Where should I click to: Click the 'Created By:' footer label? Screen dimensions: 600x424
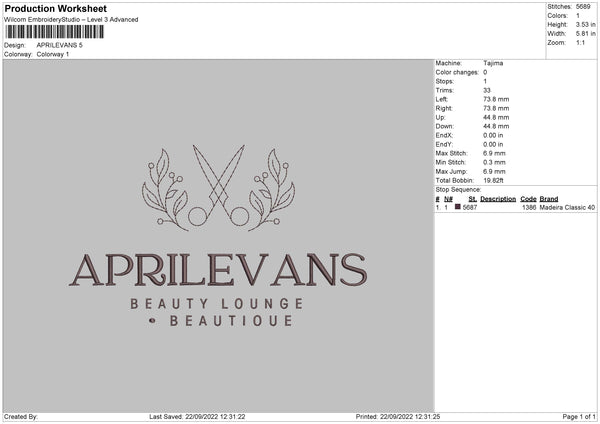[x=21, y=417]
